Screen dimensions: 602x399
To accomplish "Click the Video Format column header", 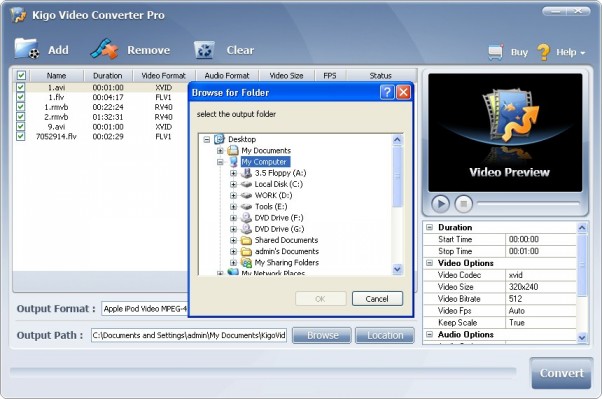I will [x=164, y=76].
